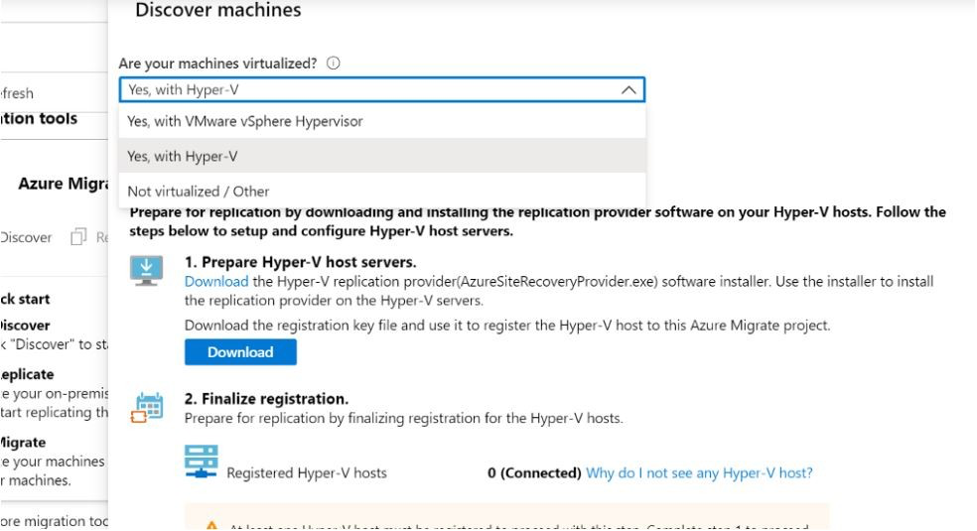Click the Refresh item in background pane
This screenshot has height=531, width=977.
click(17, 93)
